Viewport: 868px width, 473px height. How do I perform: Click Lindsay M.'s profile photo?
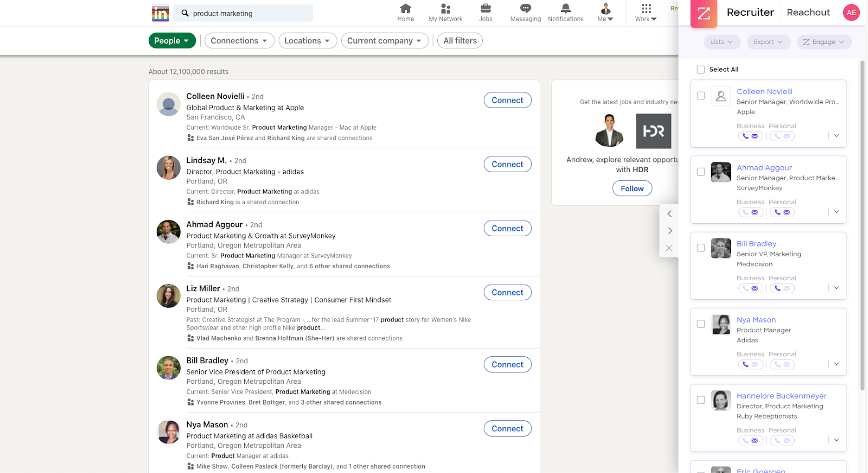coord(169,168)
